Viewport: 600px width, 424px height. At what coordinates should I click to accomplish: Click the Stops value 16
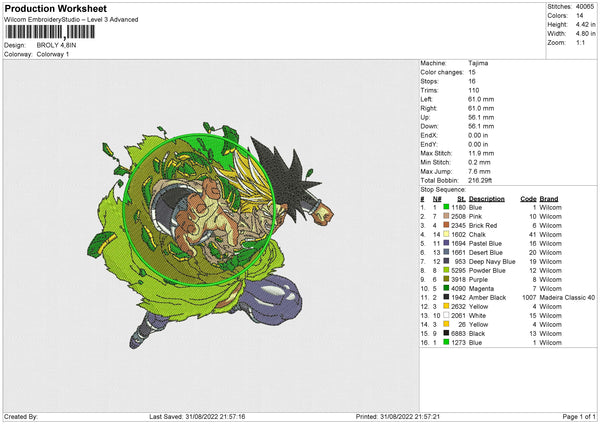(x=472, y=81)
